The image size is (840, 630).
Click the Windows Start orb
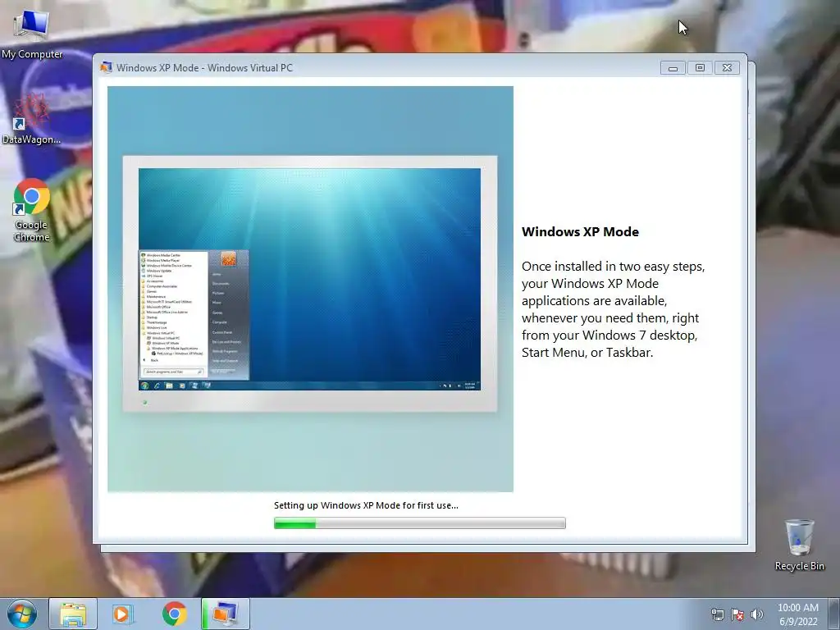click(22, 614)
